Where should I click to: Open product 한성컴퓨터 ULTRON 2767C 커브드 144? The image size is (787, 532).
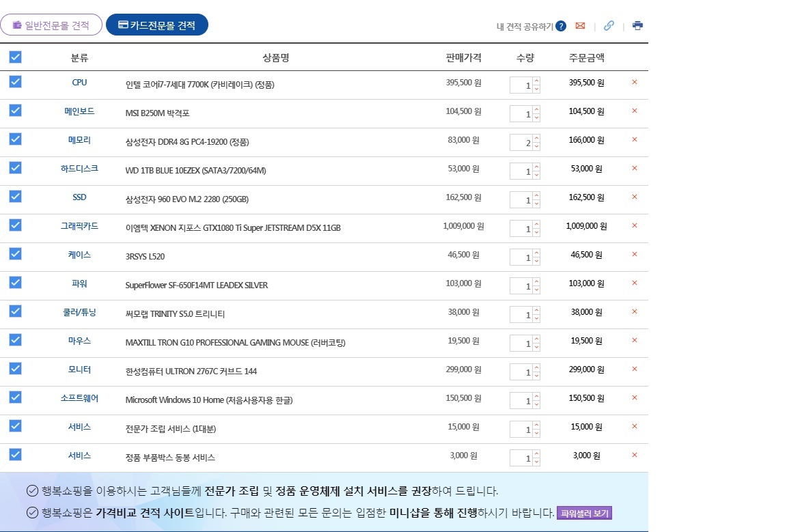coord(191,371)
